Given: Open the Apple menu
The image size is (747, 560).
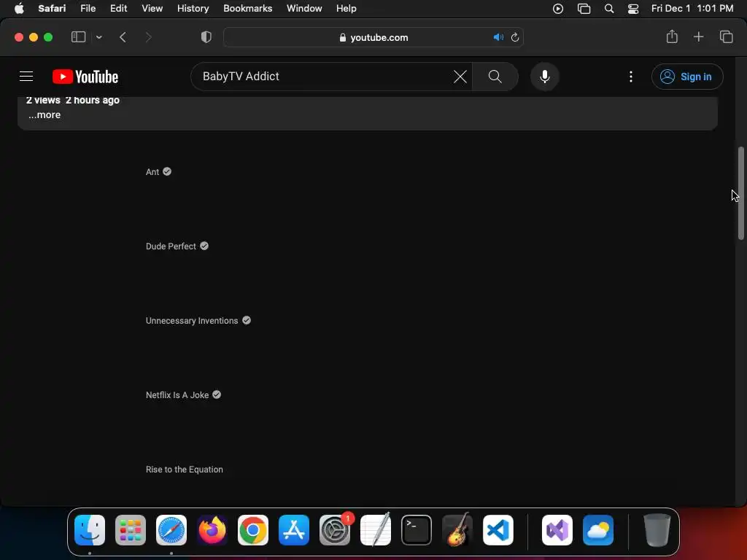Looking at the screenshot, I should tap(19, 9).
